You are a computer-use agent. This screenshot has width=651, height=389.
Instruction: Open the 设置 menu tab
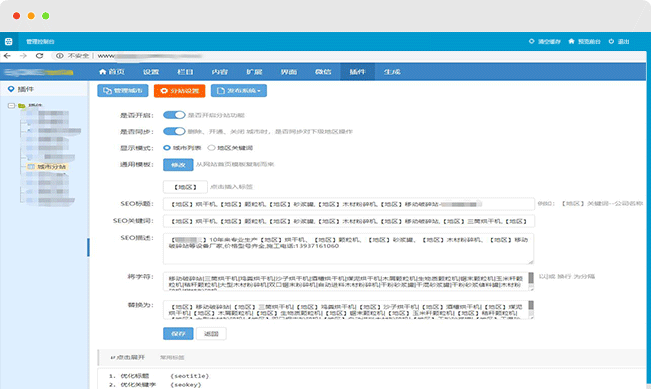pyautogui.click(x=151, y=72)
